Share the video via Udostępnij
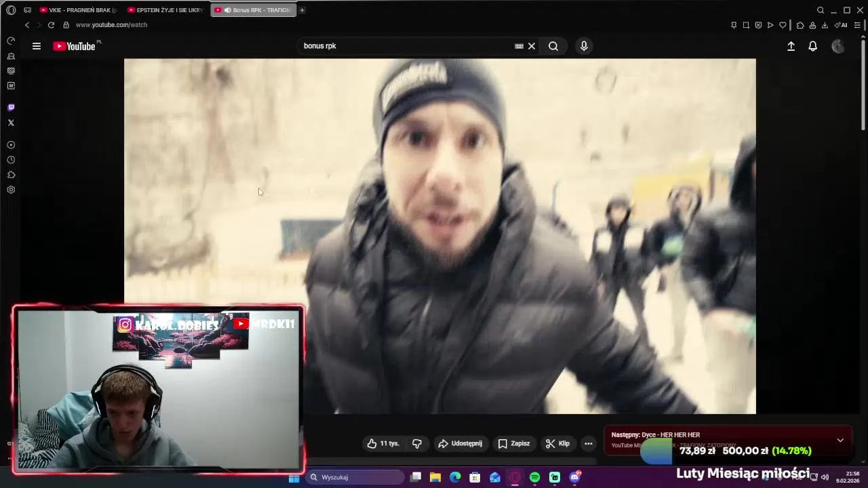The image size is (868, 488). point(460,443)
